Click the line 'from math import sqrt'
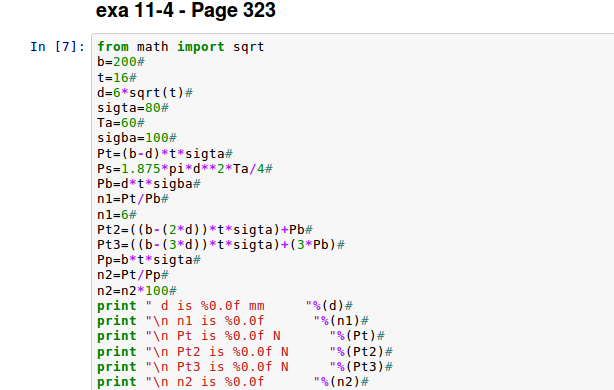 click(x=181, y=47)
